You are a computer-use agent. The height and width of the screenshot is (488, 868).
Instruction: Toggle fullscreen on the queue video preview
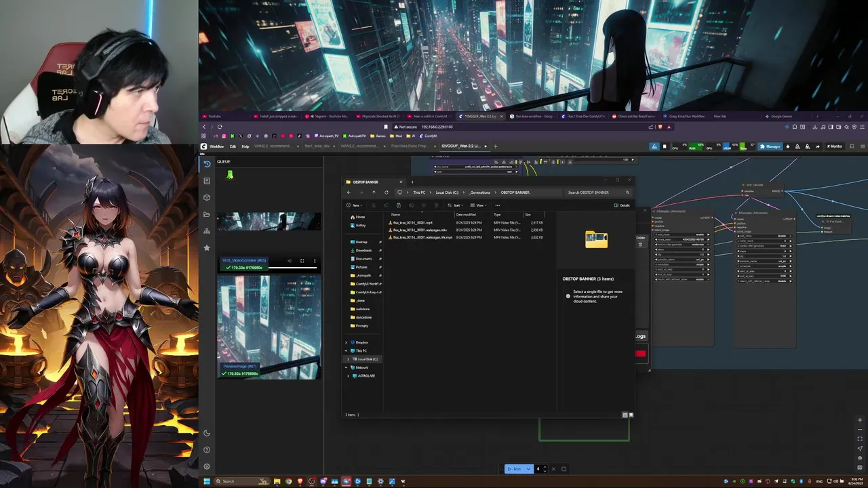pyautogui.click(x=302, y=261)
